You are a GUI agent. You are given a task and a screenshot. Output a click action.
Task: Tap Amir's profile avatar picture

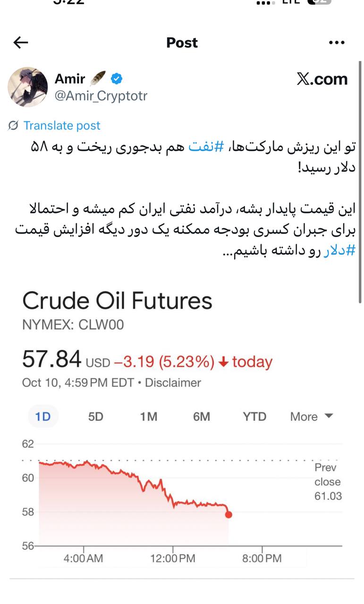click(28, 87)
